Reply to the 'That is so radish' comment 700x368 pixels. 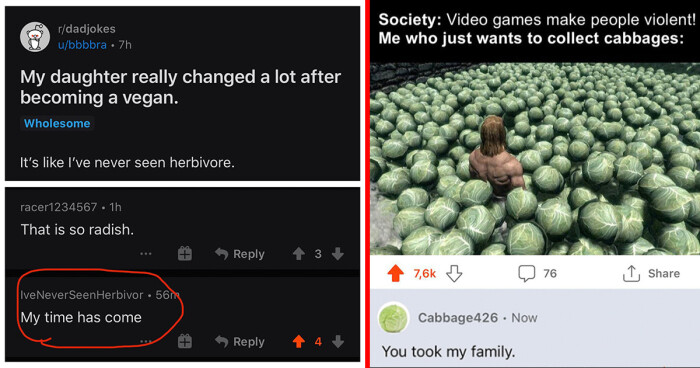point(240,254)
